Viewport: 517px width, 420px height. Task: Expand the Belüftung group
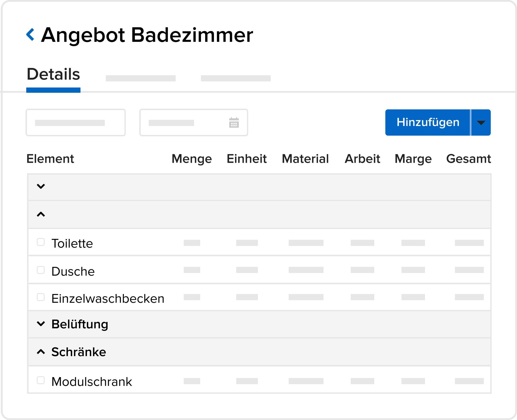[x=41, y=324]
